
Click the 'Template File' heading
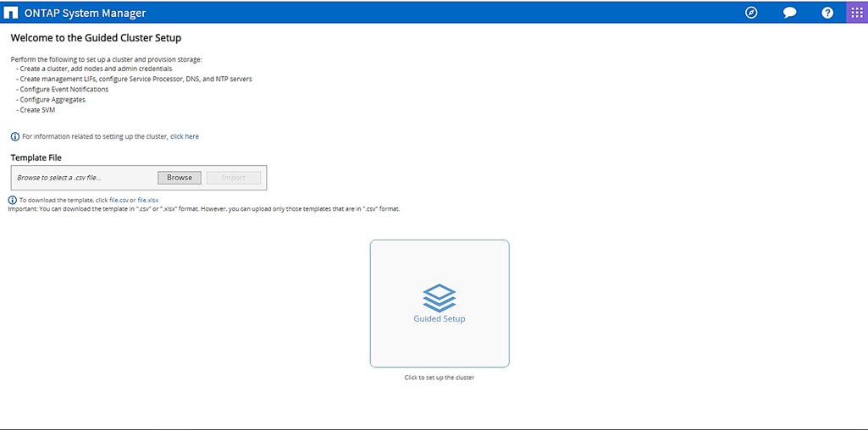36,157
